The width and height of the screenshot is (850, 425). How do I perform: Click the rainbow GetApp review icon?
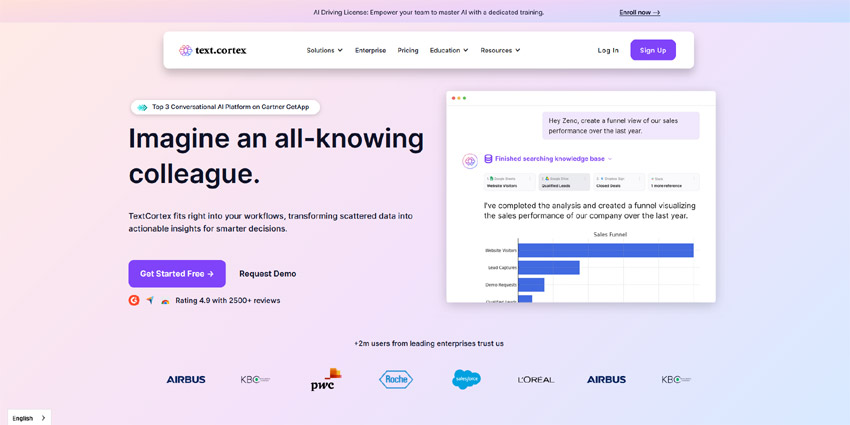coord(165,301)
